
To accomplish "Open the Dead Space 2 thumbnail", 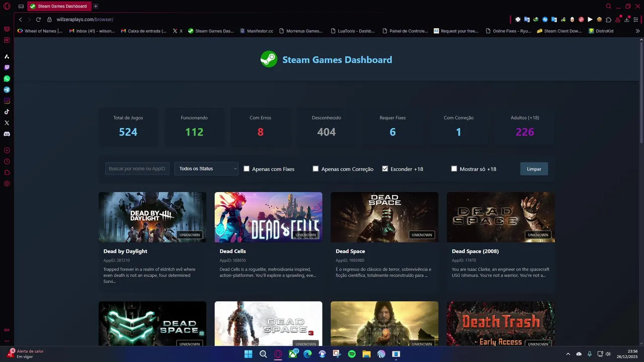I will click(152, 323).
